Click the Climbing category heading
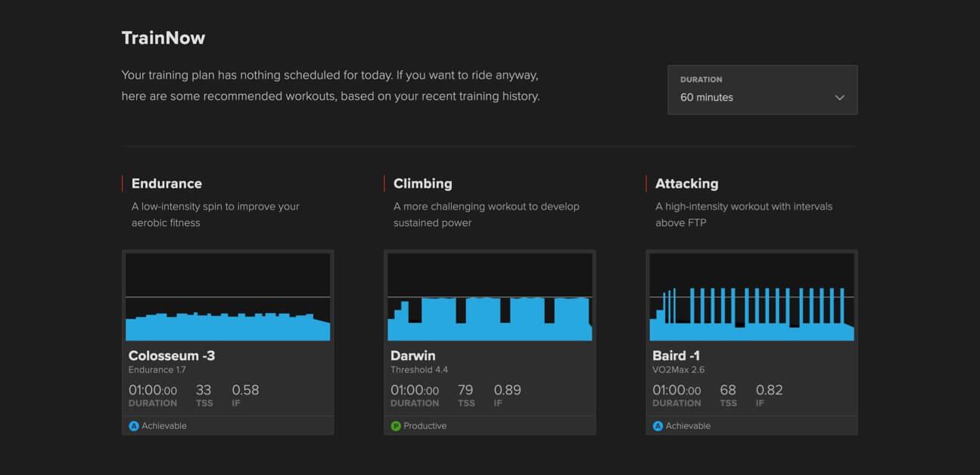Image resolution: width=980 pixels, height=475 pixels. click(x=422, y=184)
